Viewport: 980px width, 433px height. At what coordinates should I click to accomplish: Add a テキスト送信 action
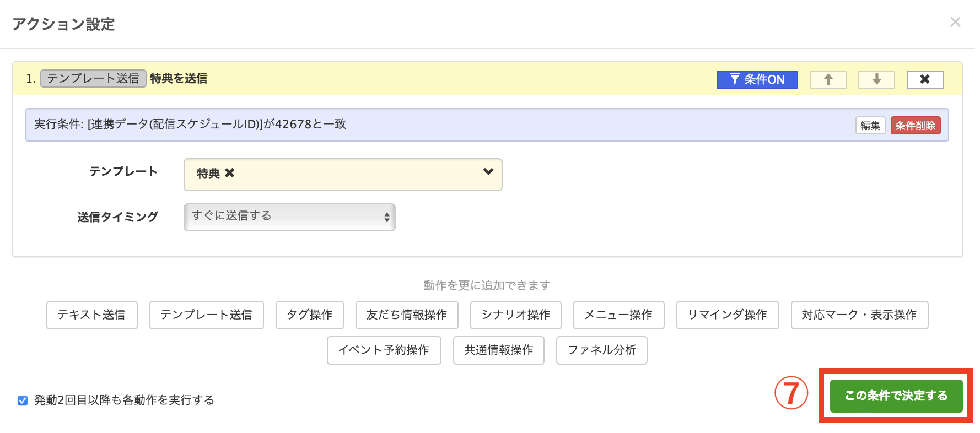[91, 315]
